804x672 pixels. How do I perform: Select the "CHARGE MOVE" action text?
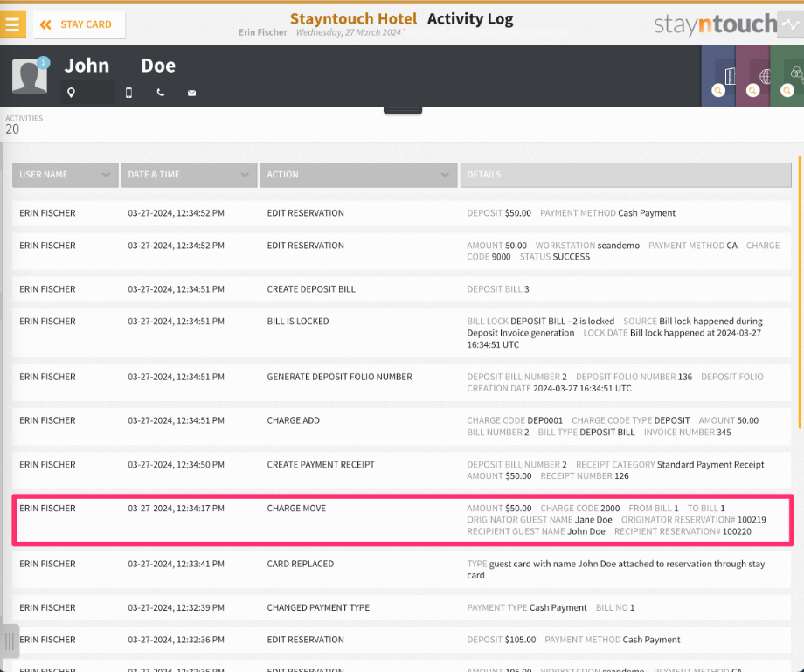point(296,509)
